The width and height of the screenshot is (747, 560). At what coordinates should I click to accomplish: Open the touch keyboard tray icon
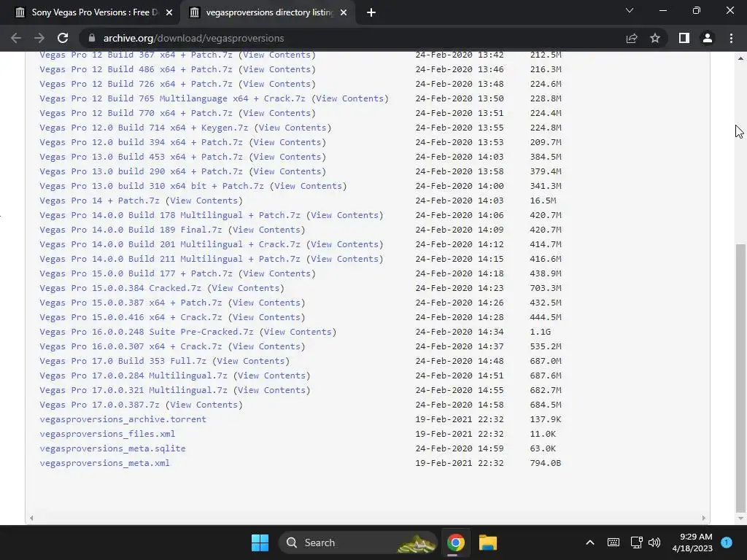coord(613,542)
